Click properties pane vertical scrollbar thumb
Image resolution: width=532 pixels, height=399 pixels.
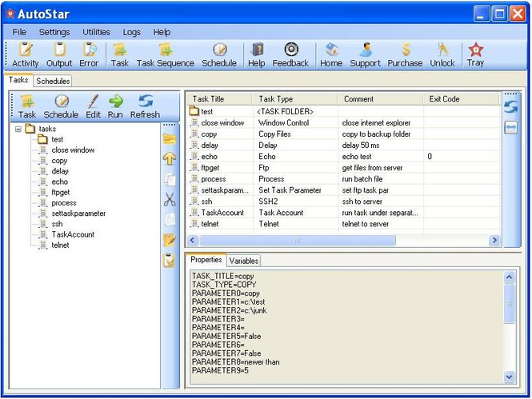(510, 304)
